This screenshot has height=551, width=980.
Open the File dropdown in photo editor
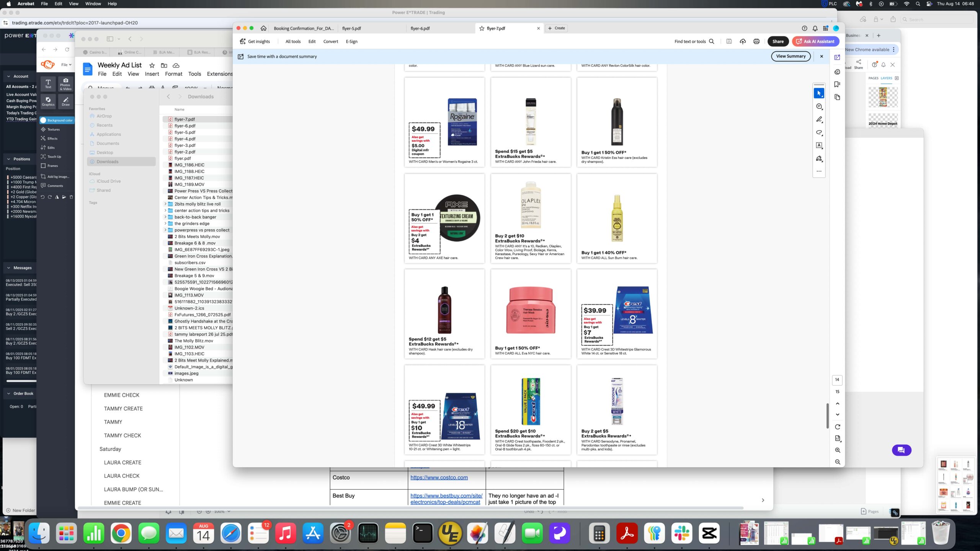point(66,65)
